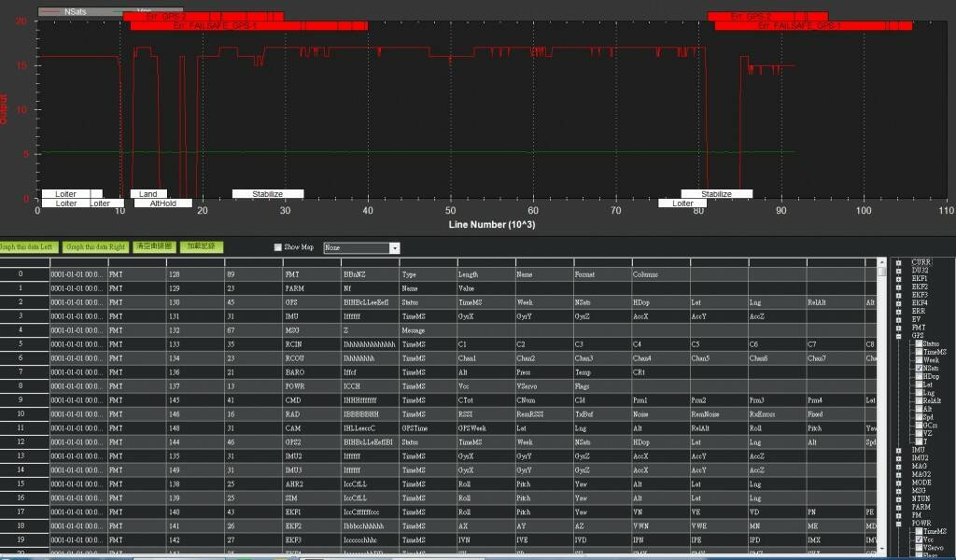Select row header 8 in the data table
The width and height of the screenshot is (956, 560).
[24, 386]
